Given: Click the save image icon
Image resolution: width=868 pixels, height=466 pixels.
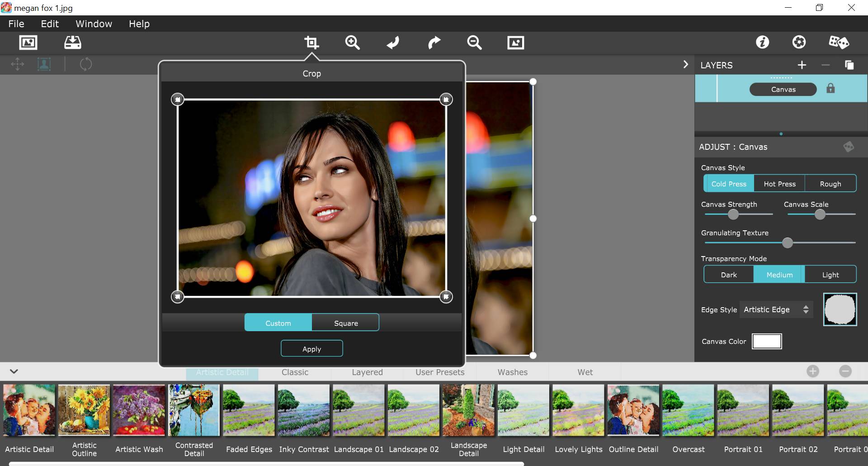Looking at the screenshot, I should (72, 43).
